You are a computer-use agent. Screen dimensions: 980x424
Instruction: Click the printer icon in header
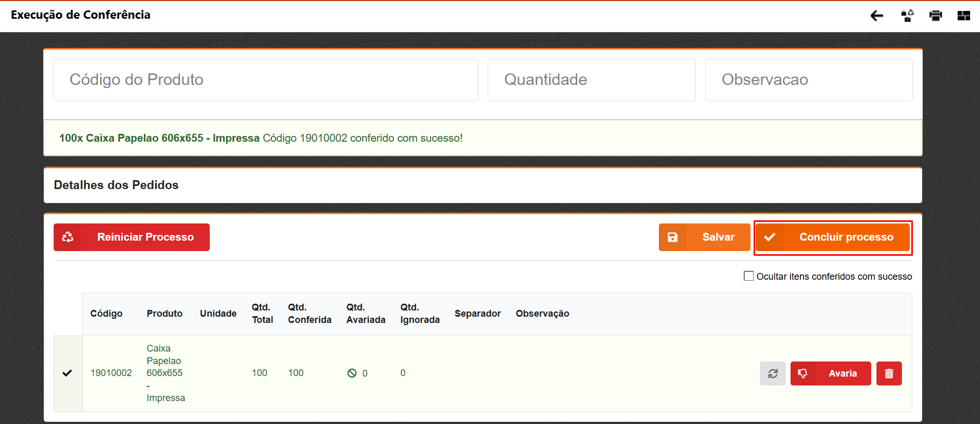[x=935, y=16]
